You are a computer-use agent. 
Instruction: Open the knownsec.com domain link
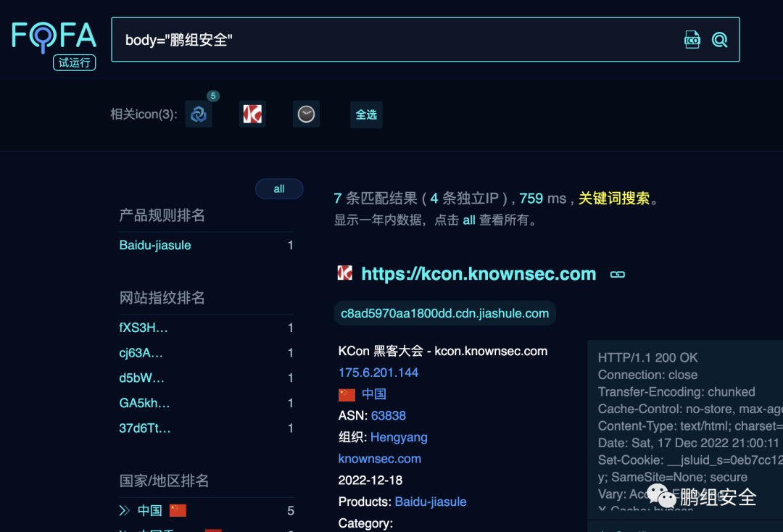coord(379,459)
